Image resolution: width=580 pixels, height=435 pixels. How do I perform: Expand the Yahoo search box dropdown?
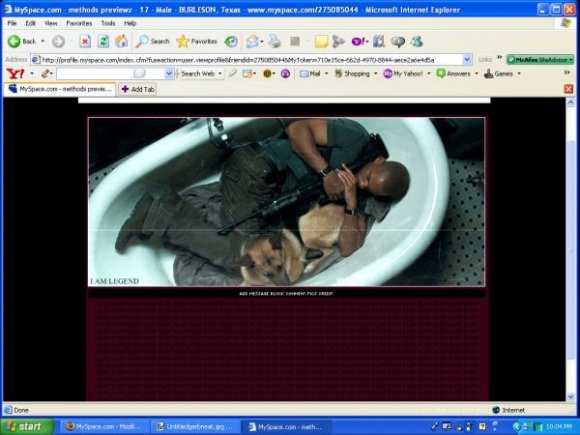click(x=169, y=74)
